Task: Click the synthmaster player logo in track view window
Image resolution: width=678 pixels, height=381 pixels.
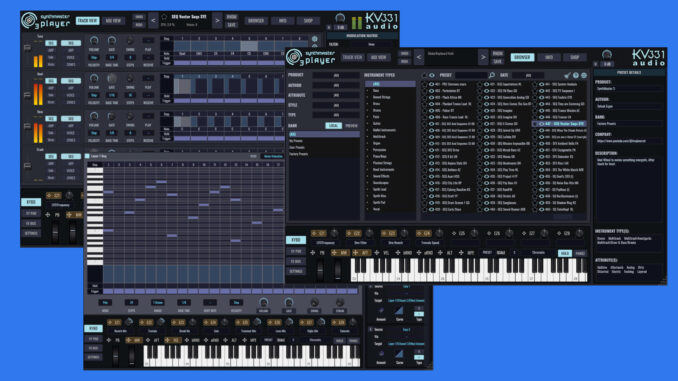Action: coord(46,20)
